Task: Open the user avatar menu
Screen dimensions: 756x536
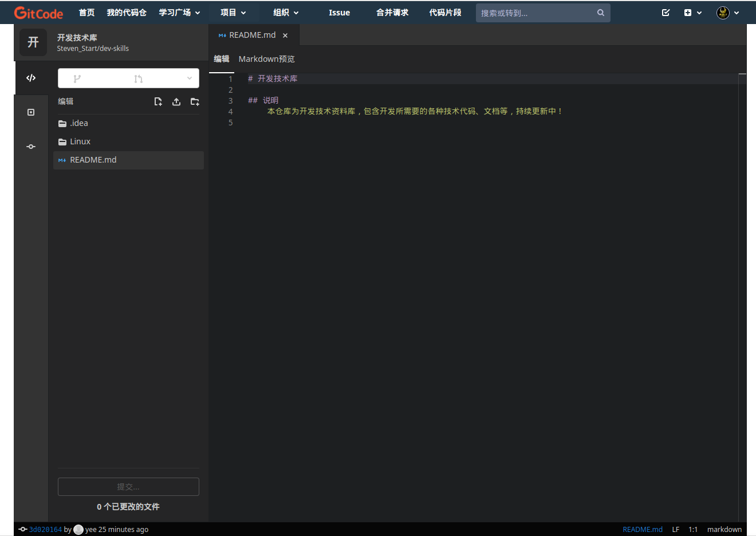Action: (727, 13)
